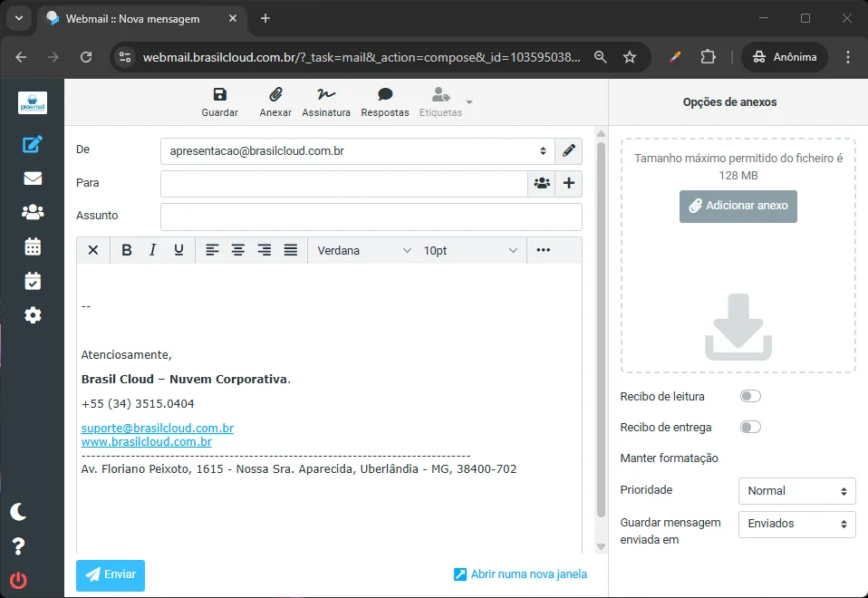Click suporte@brasilcloud.com.br link in signature

tap(158, 428)
